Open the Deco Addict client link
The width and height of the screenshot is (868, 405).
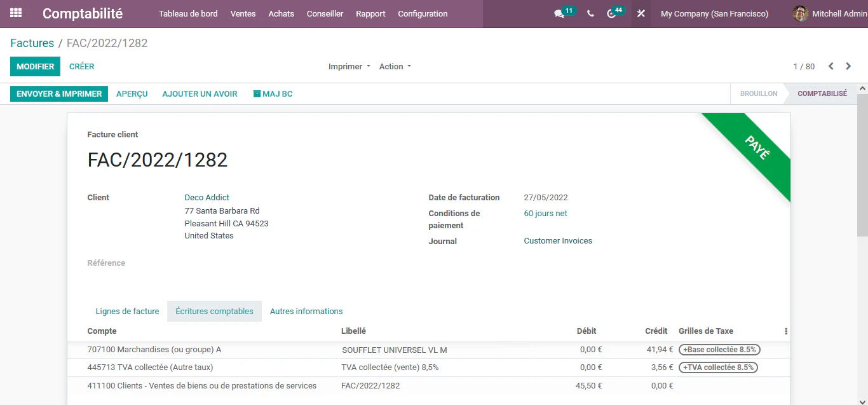(207, 198)
